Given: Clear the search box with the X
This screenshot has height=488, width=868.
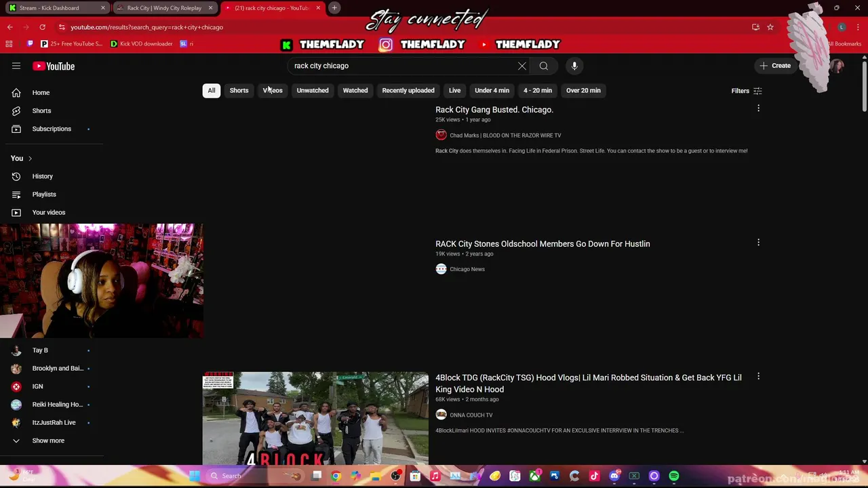Looking at the screenshot, I should [x=522, y=66].
